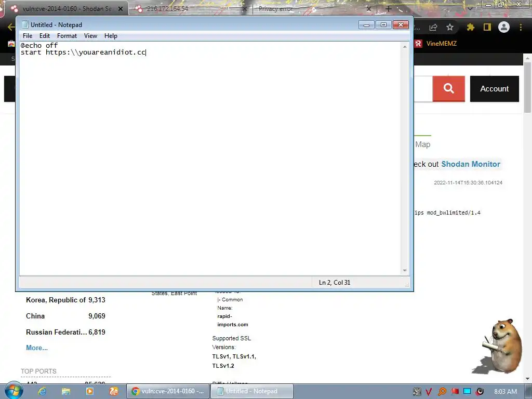Image resolution: width=532 pixels, height=399 pixels.
Task: Click the orange magnifier tray icon
Action: click(x=442, y=392)
